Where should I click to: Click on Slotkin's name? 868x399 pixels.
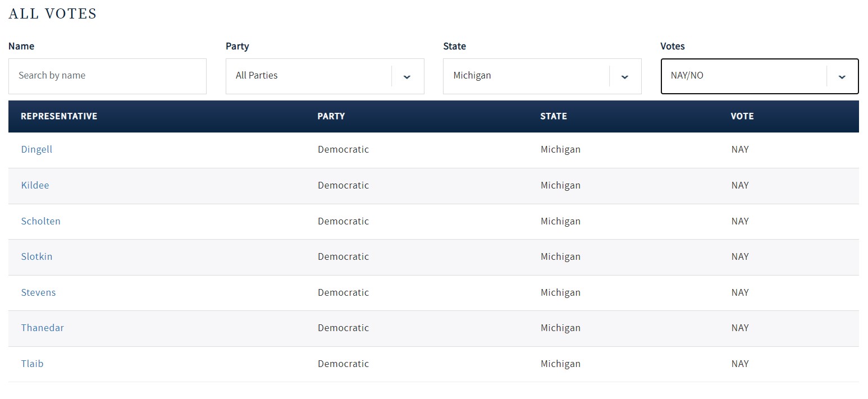point(36,256)
